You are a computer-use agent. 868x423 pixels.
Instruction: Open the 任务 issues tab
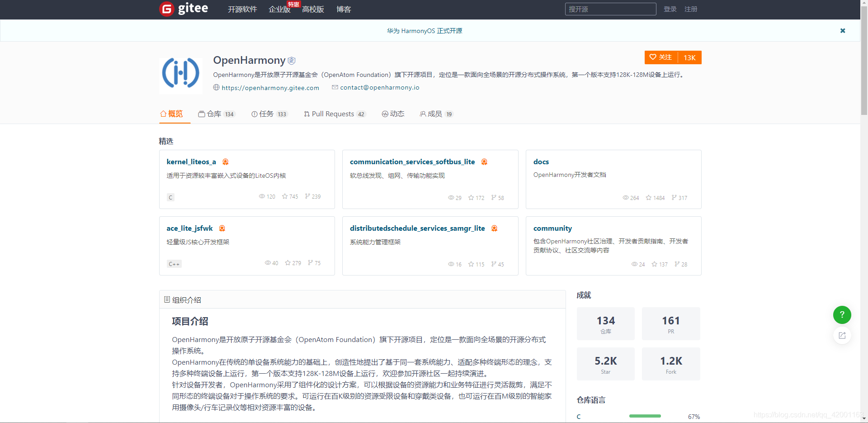click(x=269, y=114)
